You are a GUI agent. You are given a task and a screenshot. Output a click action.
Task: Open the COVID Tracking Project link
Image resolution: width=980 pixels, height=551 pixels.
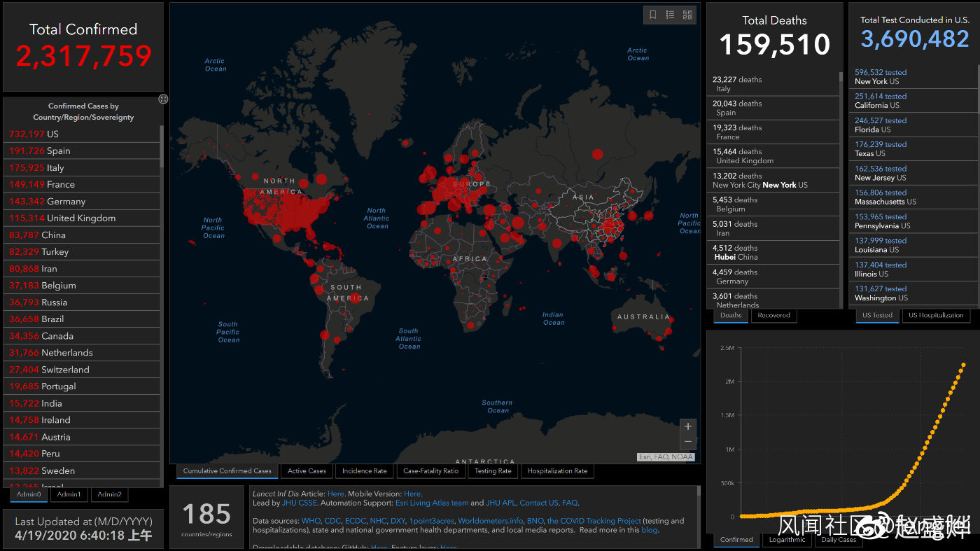[x=594, y=521]
